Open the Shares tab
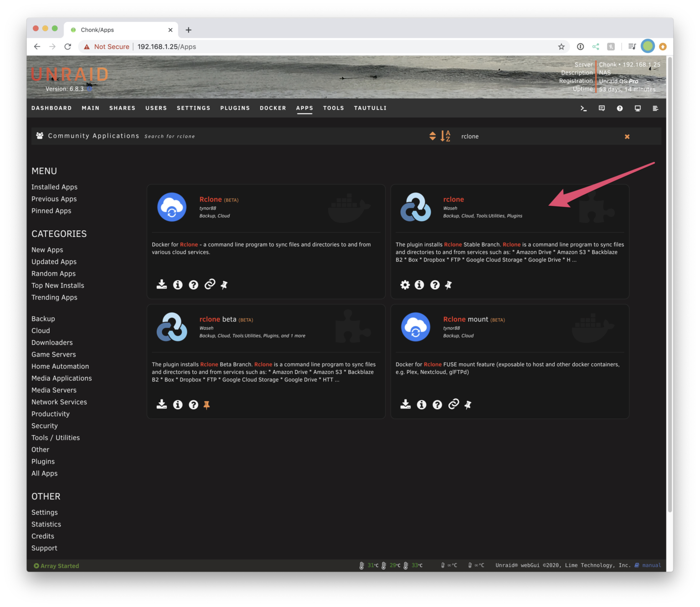The width and height of the screenshot is (700, 607). [122, 108]
